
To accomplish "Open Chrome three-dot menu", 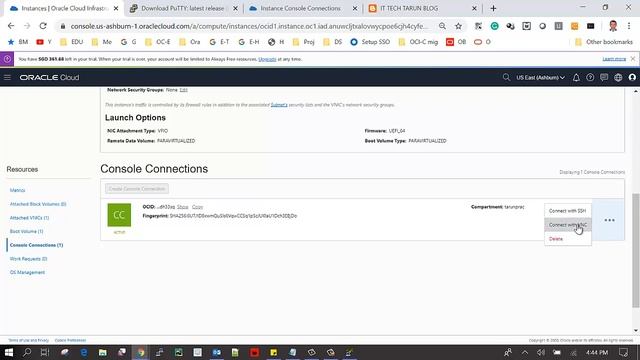I will pyautogui.click(x=629, y=26).
